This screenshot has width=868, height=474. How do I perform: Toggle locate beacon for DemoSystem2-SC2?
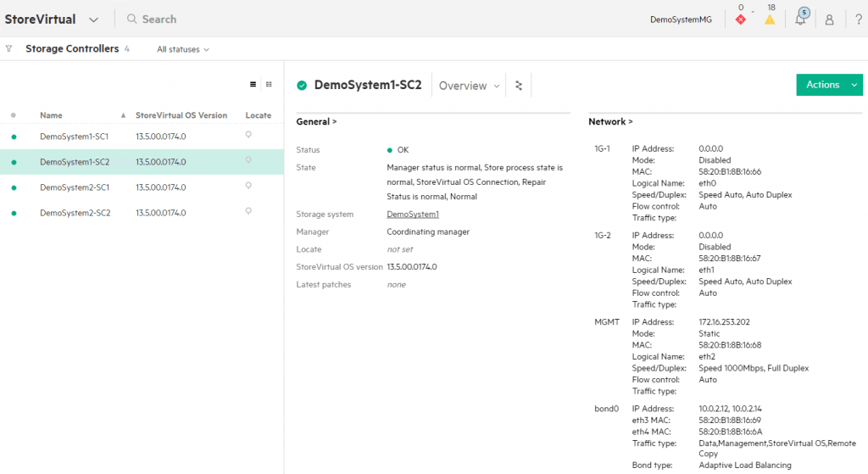(x=248, y=211)
